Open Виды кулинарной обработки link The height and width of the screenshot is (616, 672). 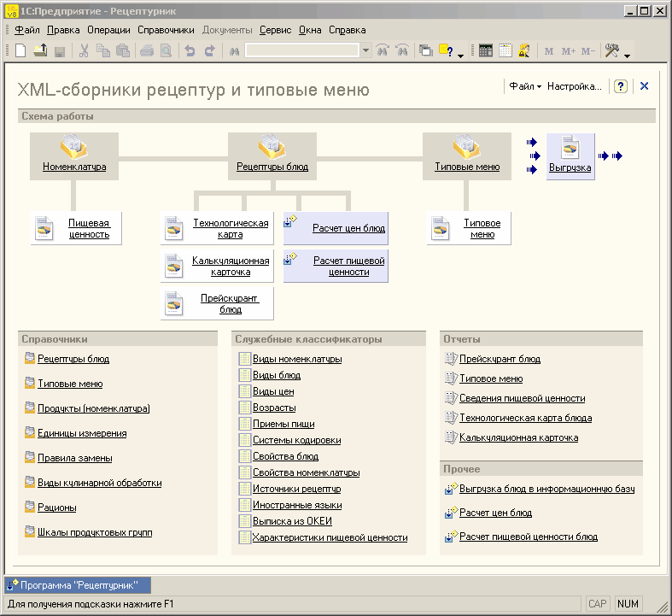pyautogui.click(x=99, y=483)
